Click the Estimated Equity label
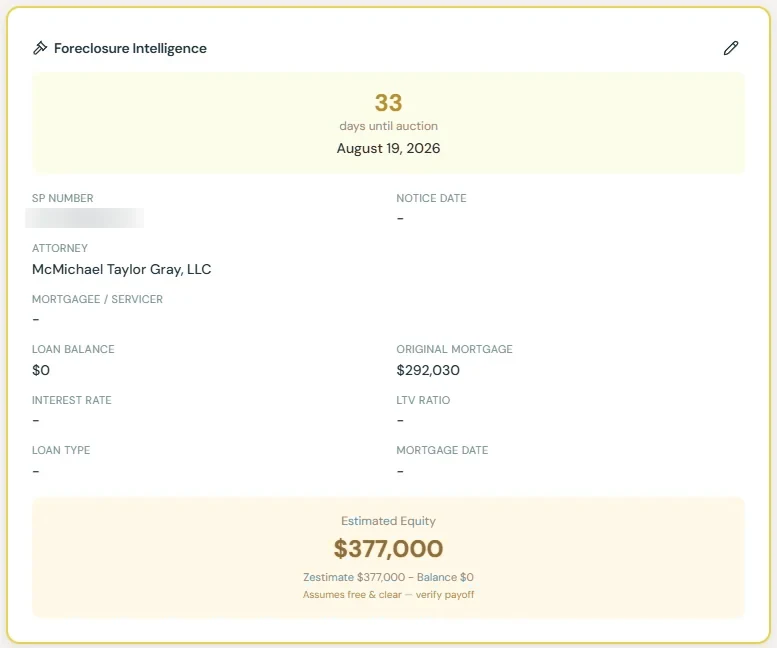 click(388, 521)
